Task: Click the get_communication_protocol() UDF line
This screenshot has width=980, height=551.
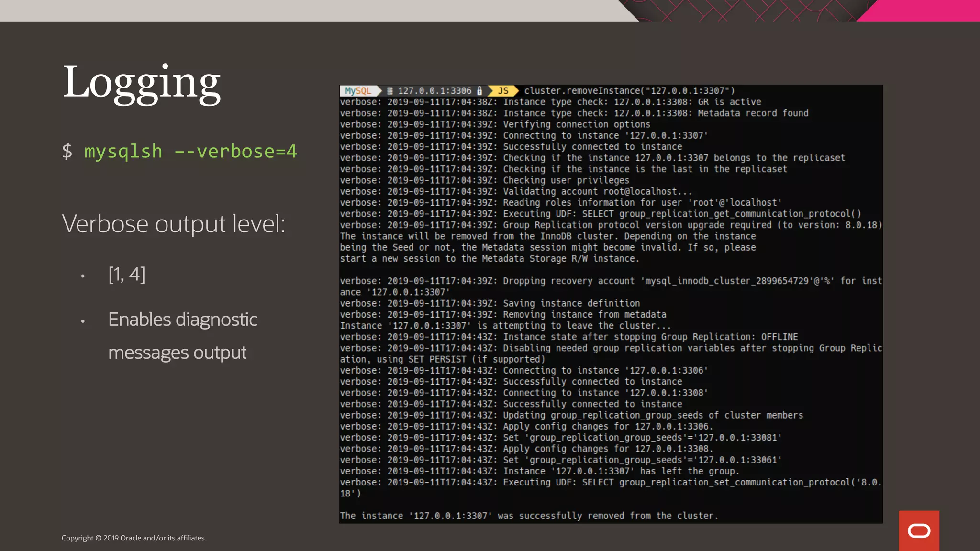Action: click(601, 214)
